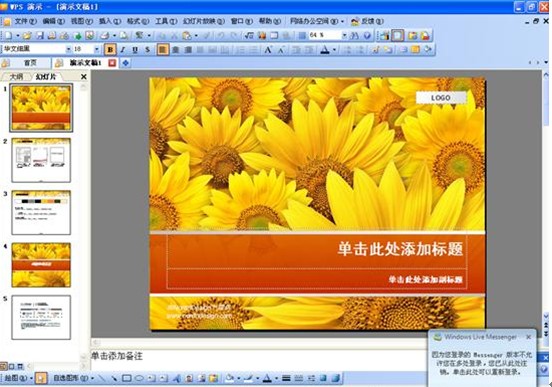Open the 自选图形 AutoShapes dropdown
The image size is (552, 387).
click(73, 378)
